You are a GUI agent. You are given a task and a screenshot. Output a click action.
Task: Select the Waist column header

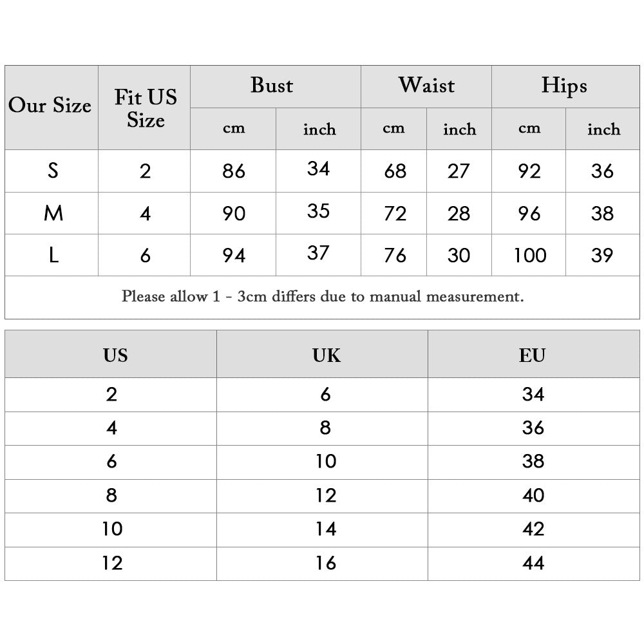click(426, 86)
